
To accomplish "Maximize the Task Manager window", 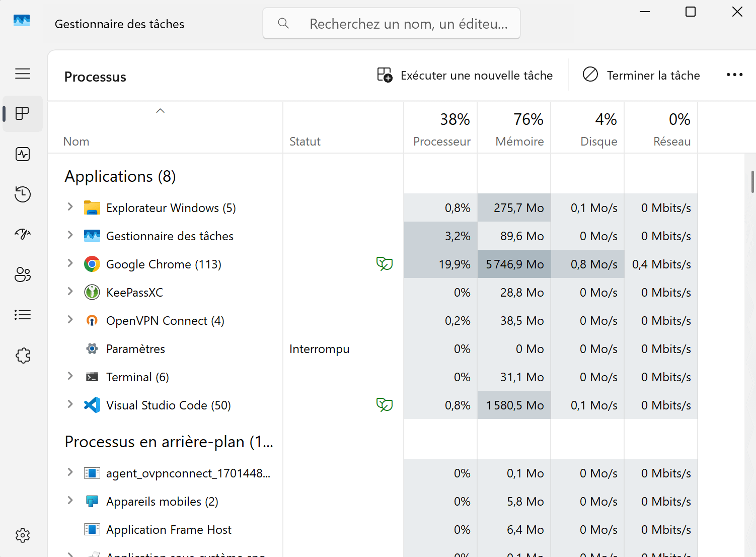I will [691, 12].
